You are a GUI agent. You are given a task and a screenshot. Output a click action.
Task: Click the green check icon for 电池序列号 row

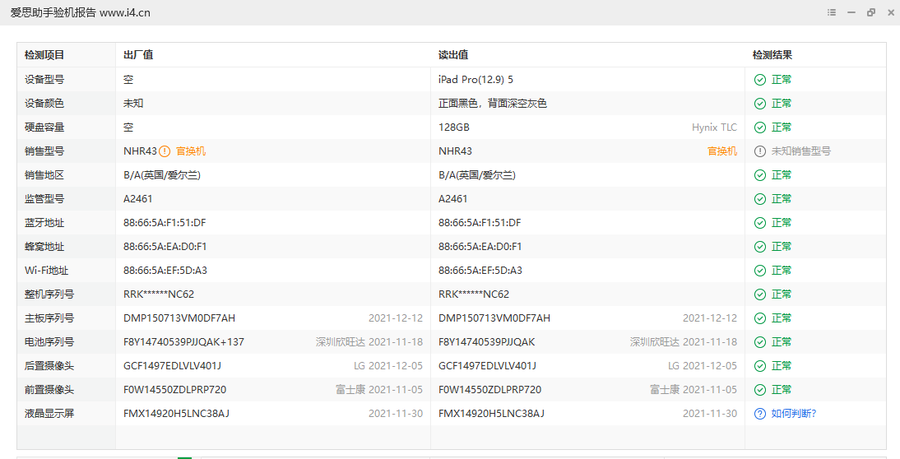coord(760,342)
